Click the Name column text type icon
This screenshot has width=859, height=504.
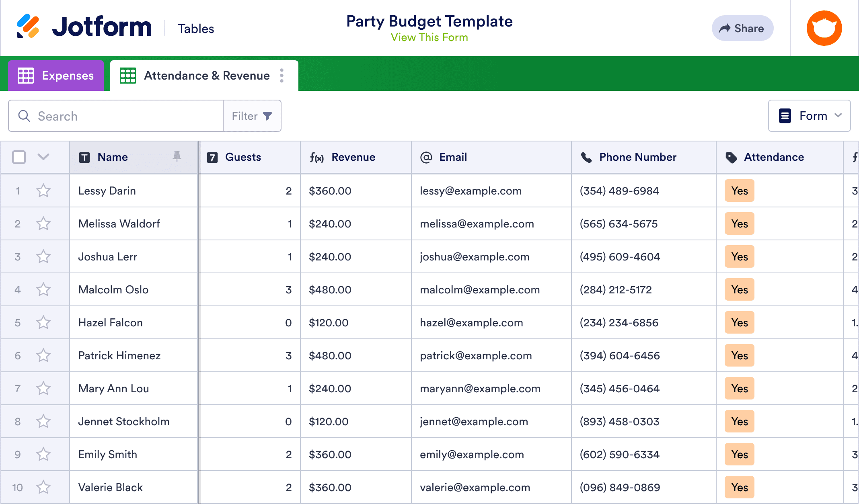coord(84,157)
